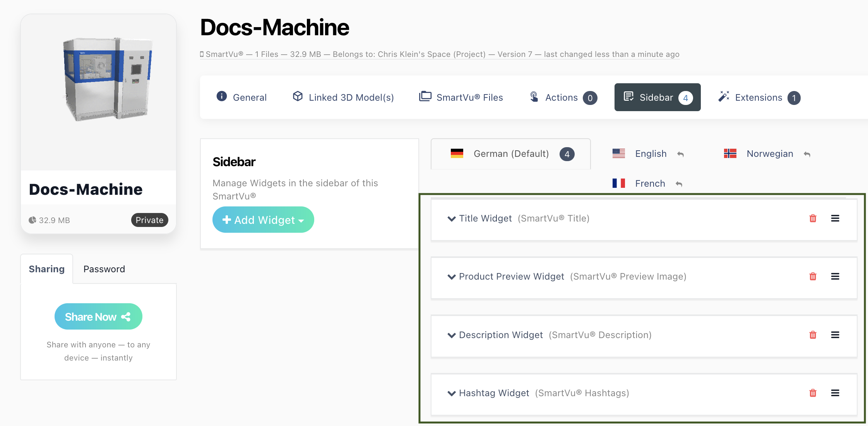Click the "(SmartVu® Description)" label text

[600, 335]
